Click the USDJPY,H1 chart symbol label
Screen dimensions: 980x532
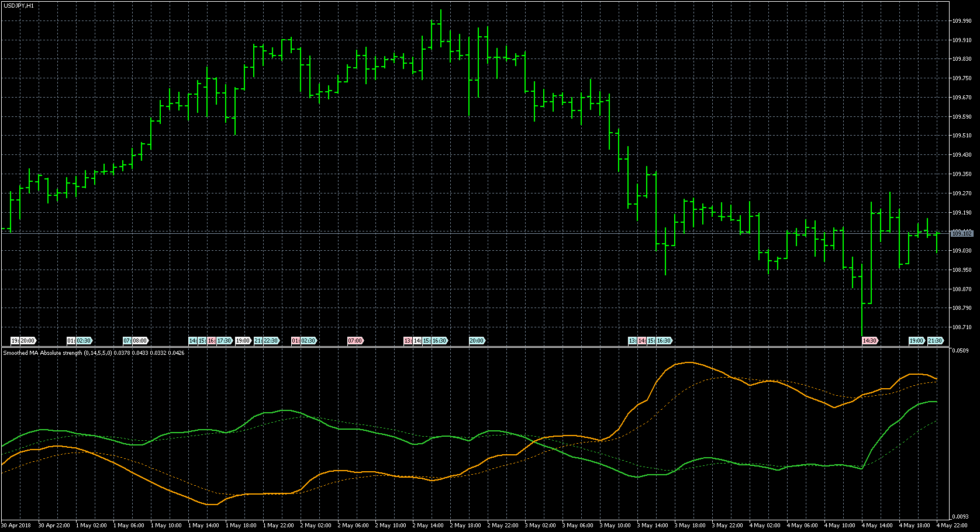[x=19, y=5]
